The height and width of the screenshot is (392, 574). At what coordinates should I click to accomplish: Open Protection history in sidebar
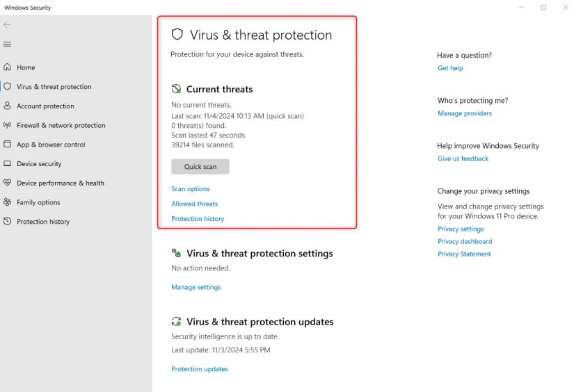[43, 222]
